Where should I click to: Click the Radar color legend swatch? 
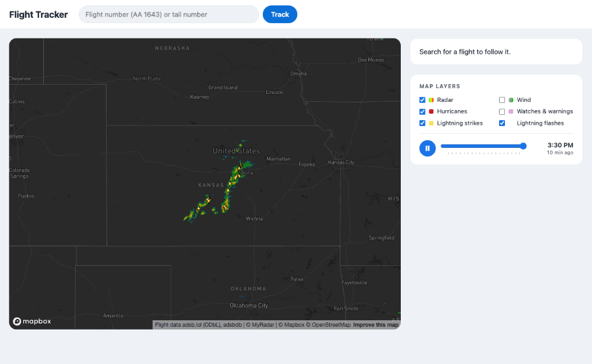click(x=431, y=100)
